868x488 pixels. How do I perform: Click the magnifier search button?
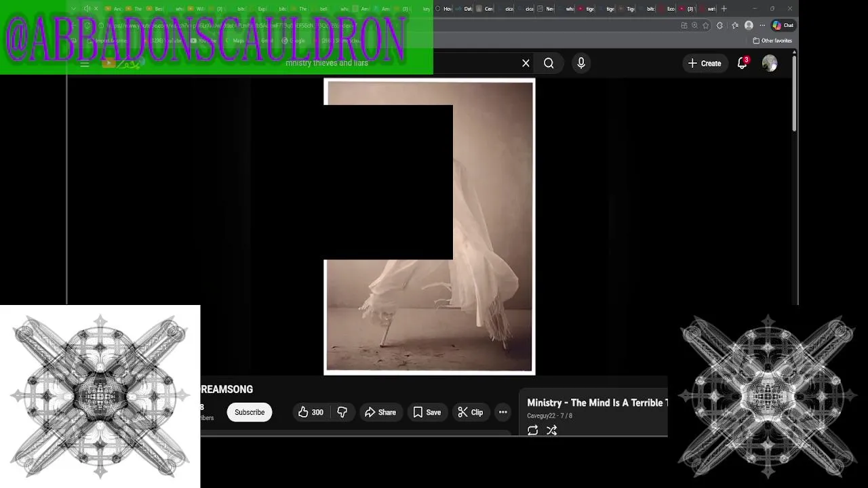tap(549, 63)
